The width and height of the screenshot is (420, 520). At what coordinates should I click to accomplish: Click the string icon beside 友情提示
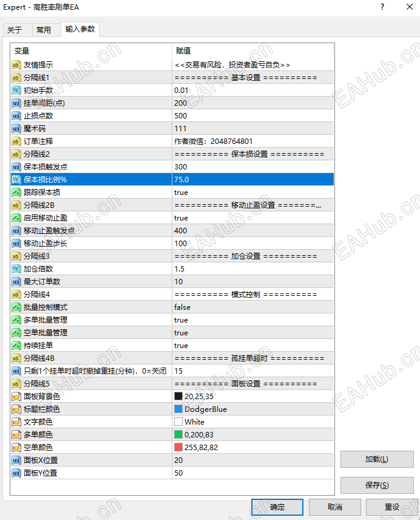point(16,64)
